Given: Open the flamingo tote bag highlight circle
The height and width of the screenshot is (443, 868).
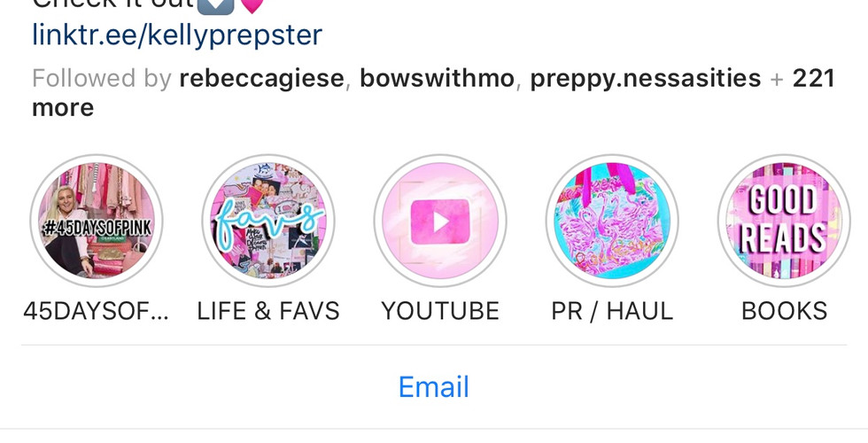Looking at the screenshot, I should (612, 221).
